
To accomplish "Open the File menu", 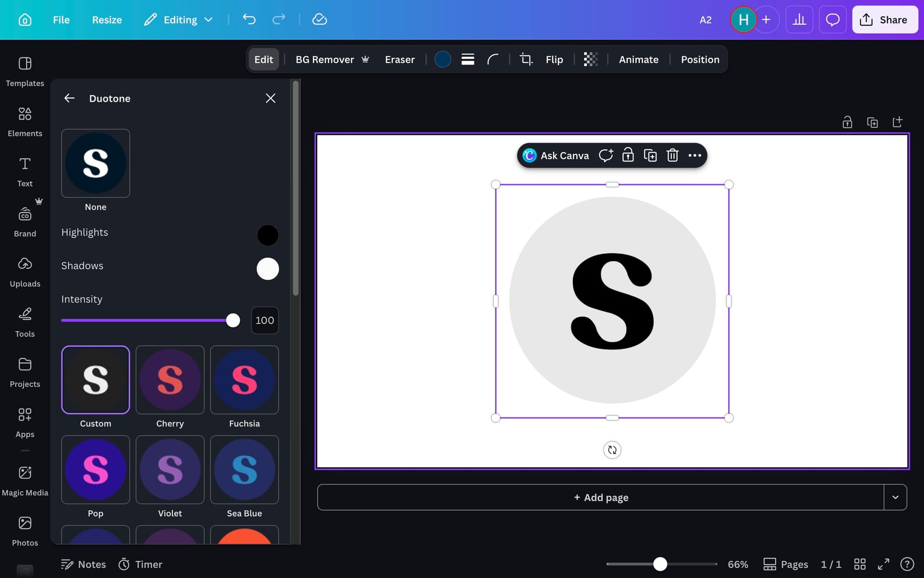I will click(x=61, y=19).
